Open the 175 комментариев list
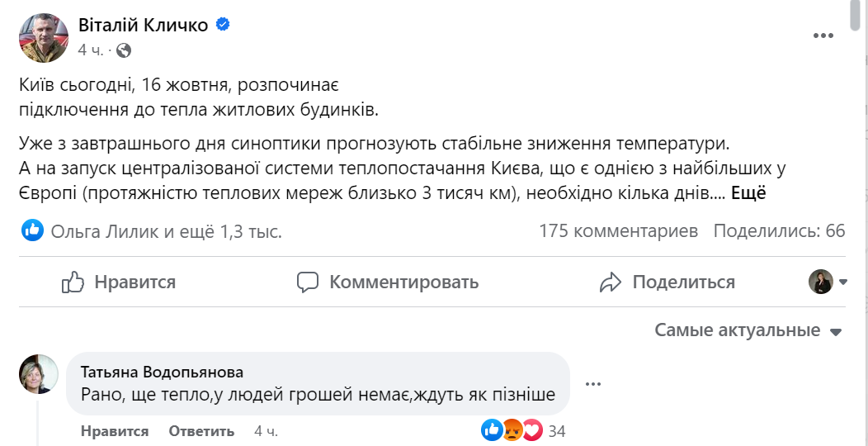868x446 pixels. [618, 230]
